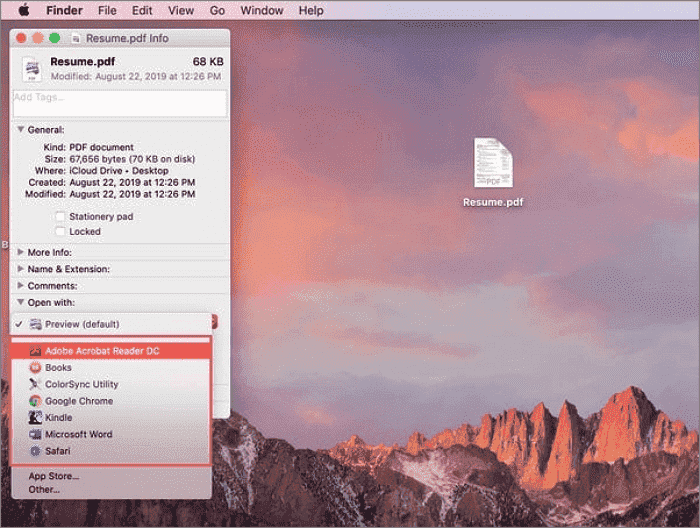Click the Add Tags field
Viewport: 700px width, 528px height.
coord(120,104)
